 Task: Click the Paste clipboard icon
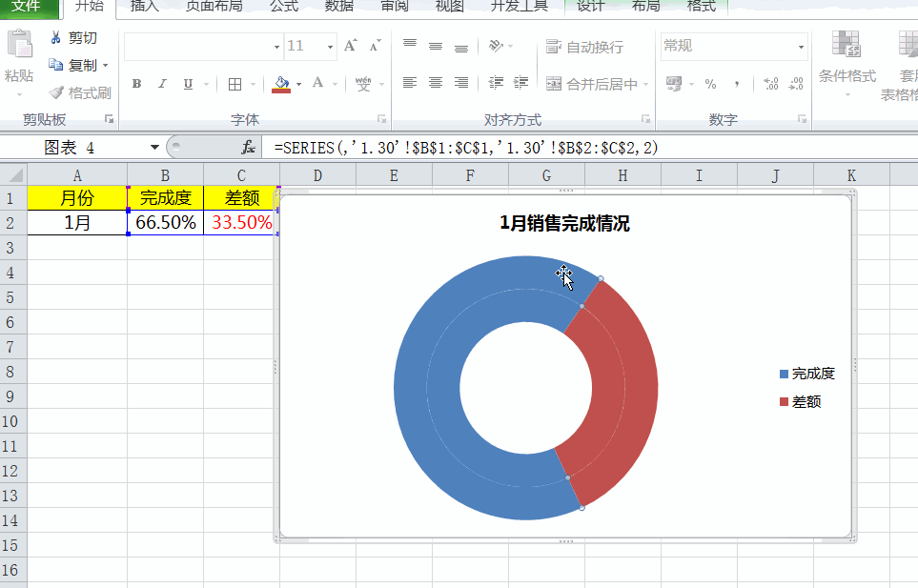click(x=19, y=46)
